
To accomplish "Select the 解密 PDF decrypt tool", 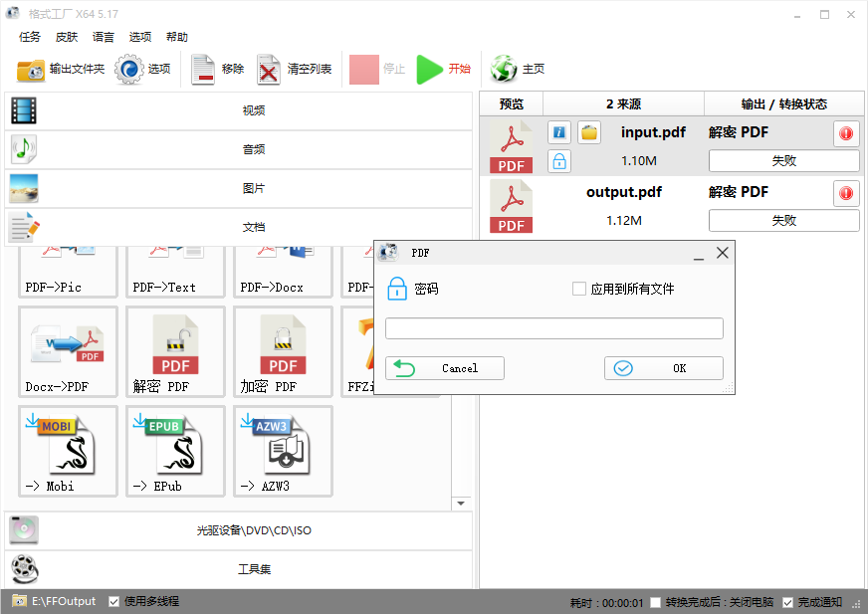I will pos(174,351).
